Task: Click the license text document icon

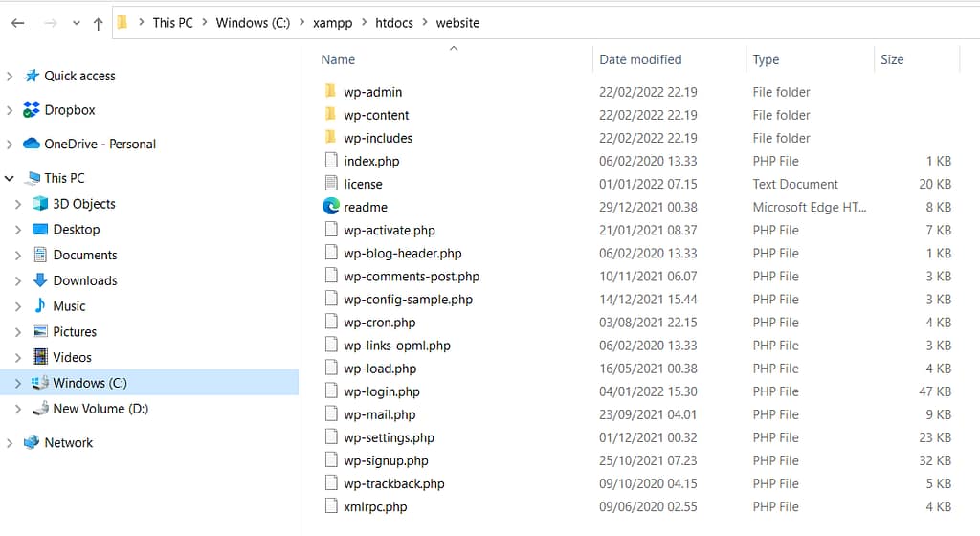Action: pos(331,184)
